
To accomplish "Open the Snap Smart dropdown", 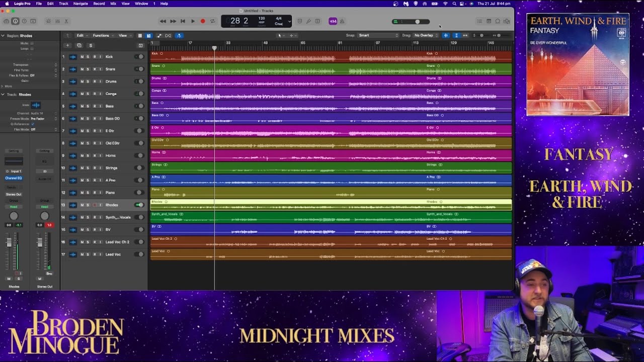I will (x=378, y=36).
